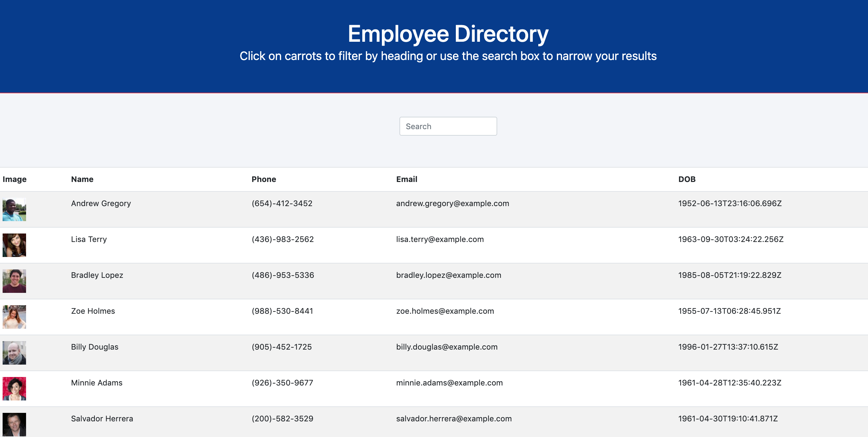Click lisa.terry@example.com email address

click(440, 239)
